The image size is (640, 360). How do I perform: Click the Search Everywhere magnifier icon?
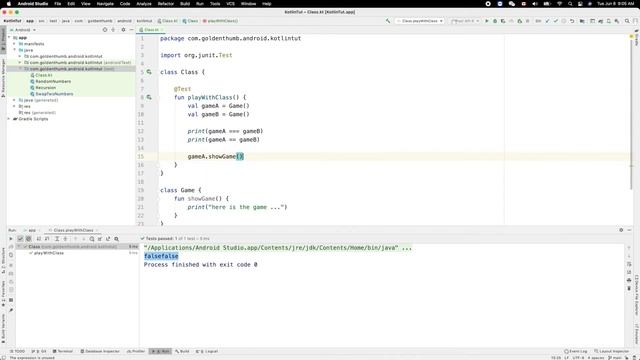(627, 21)
